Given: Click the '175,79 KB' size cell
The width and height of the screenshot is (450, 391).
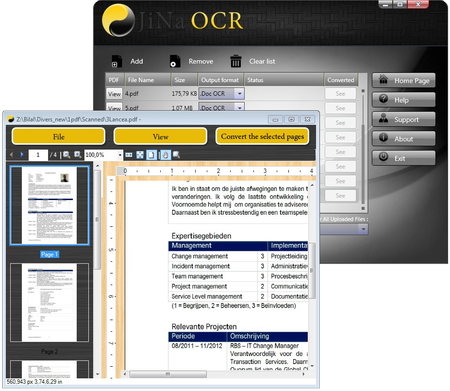Looking at the screenshot, I should [x=184, y=94].
